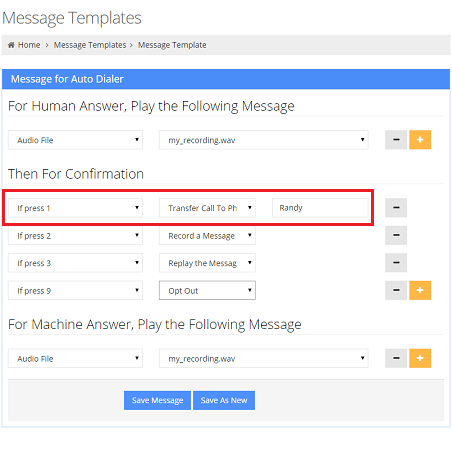This screenshot has height=452, width=452.
Task: Remove the If press 2 row
Action: (396, 235)
